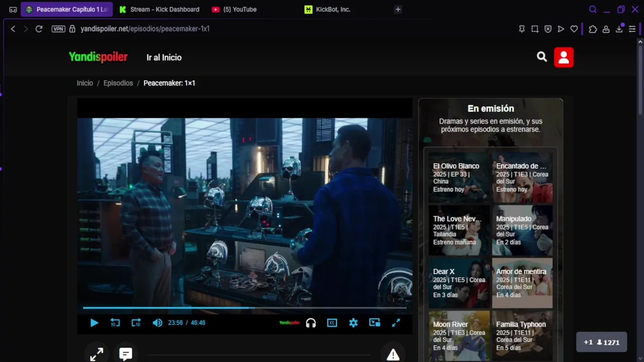Screen dimensions: 644x362
Task: Go back to previous page
Action: point(13,29)
